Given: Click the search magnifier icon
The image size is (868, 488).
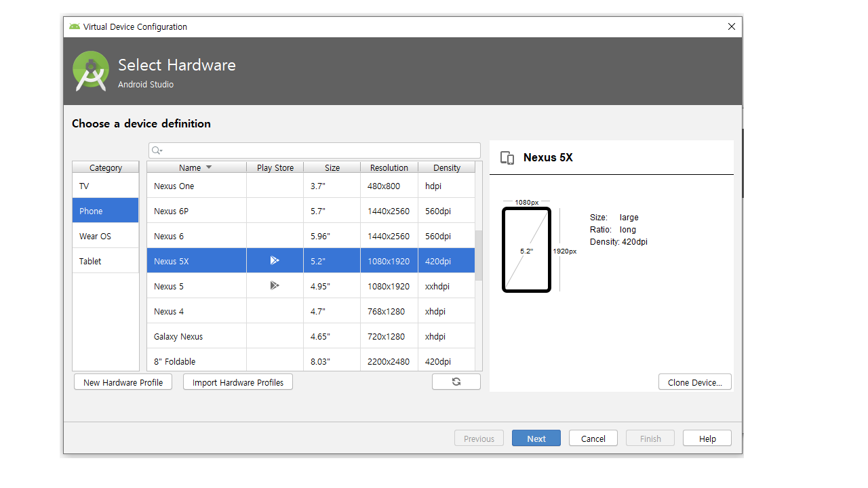Looking at the screenshot, I should pos(157,150).
